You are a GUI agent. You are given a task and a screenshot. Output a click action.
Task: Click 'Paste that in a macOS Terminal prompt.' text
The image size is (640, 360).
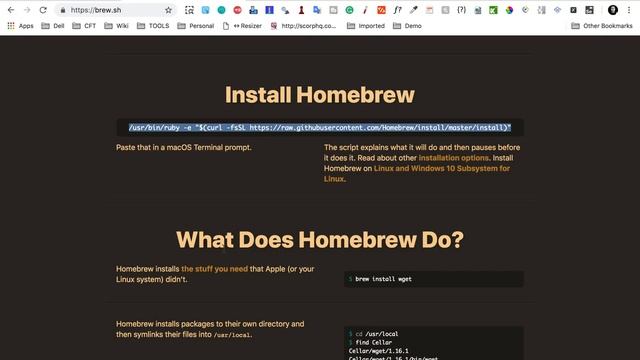pos(184,147)
